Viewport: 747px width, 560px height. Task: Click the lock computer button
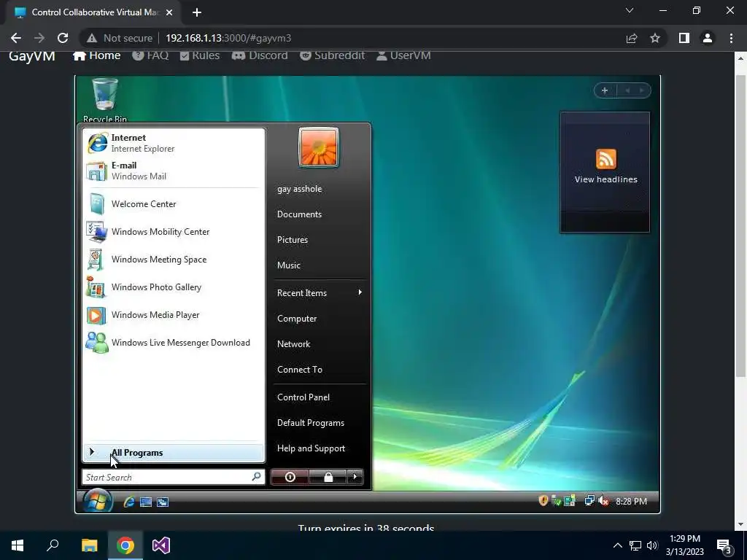point(328,477)
